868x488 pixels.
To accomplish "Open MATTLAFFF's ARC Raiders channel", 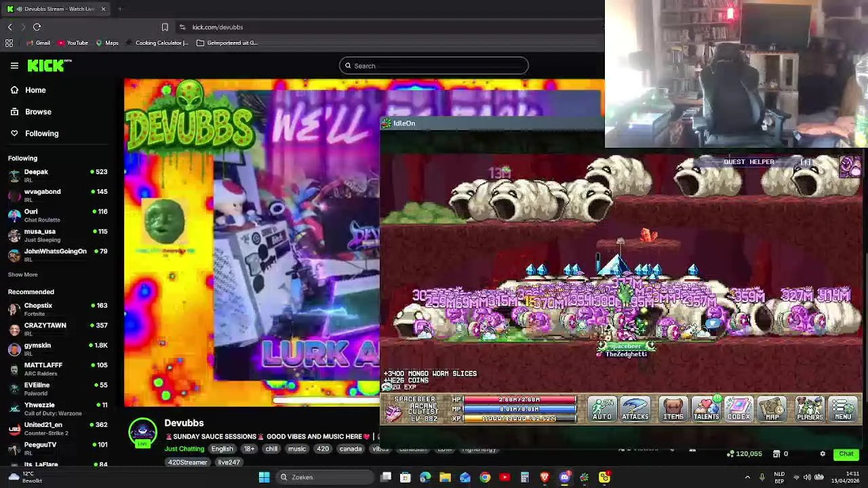I will coord(58,369).
